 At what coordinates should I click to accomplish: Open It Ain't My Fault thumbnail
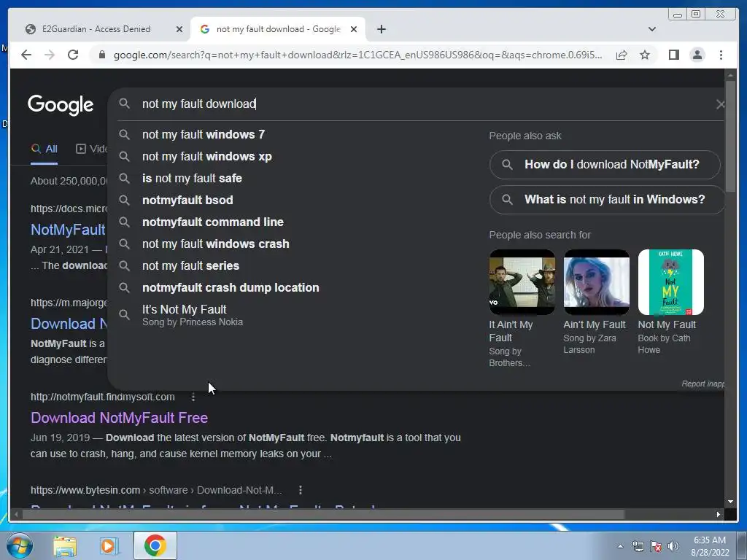click(522, 282)
